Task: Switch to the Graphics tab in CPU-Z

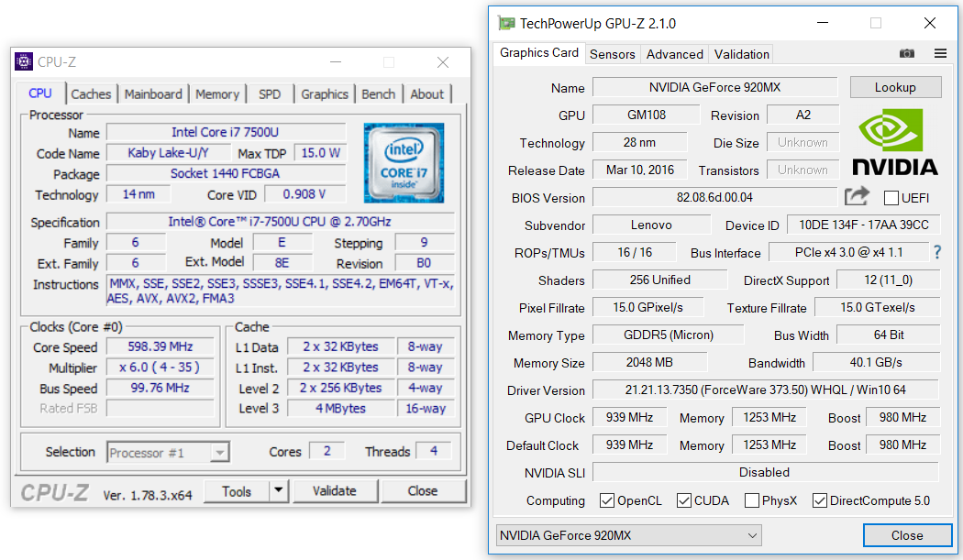Action: coord(325,94)
